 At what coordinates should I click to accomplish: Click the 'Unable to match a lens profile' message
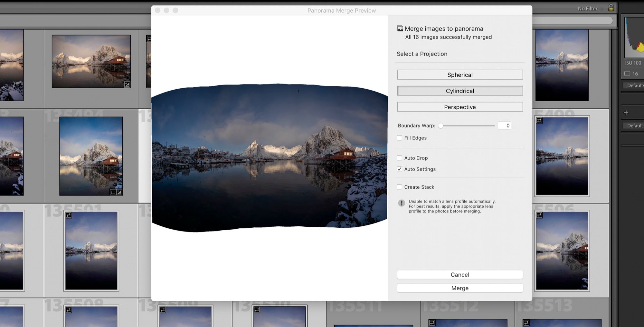point(452,206)
